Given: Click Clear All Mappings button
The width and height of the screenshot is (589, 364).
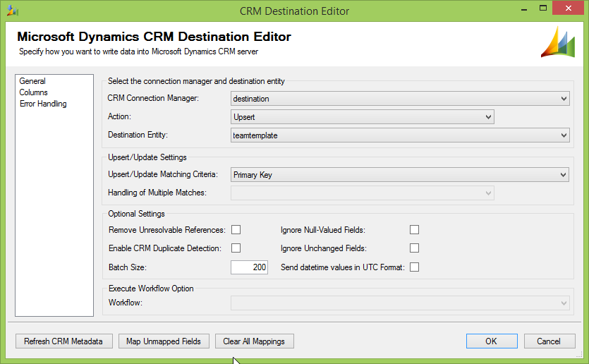Looking at the screenshot, I should click(255, 341).
